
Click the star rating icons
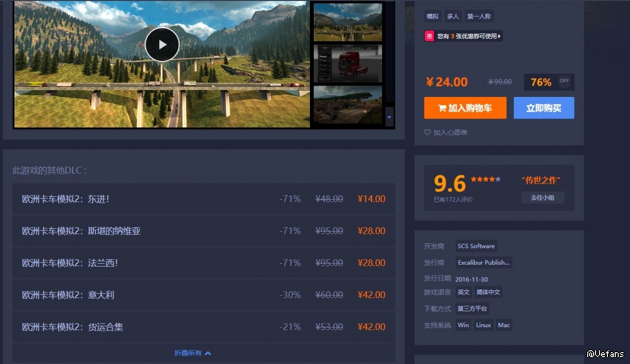pos(485,180)
